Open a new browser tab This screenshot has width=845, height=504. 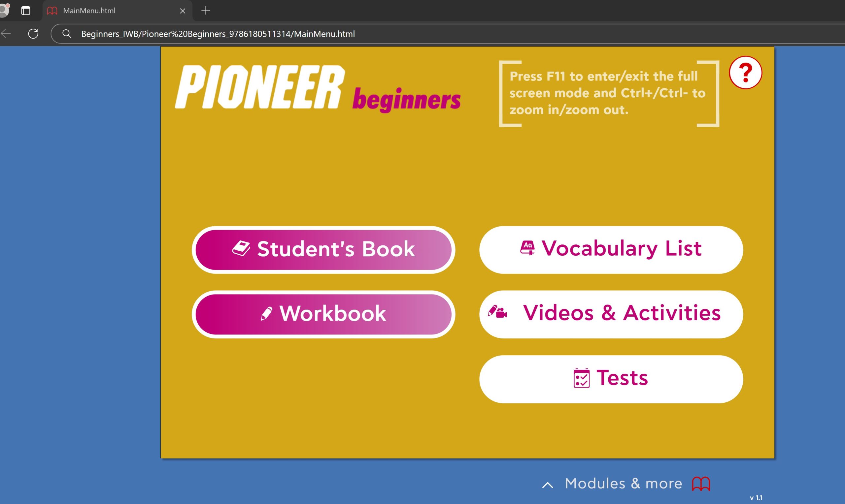coord(206,11)
